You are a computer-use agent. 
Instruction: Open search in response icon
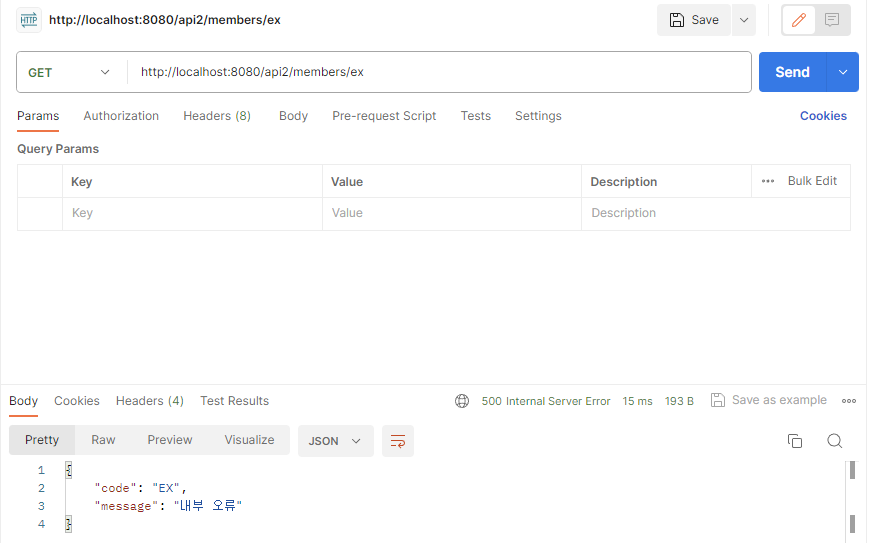[834, 441]
